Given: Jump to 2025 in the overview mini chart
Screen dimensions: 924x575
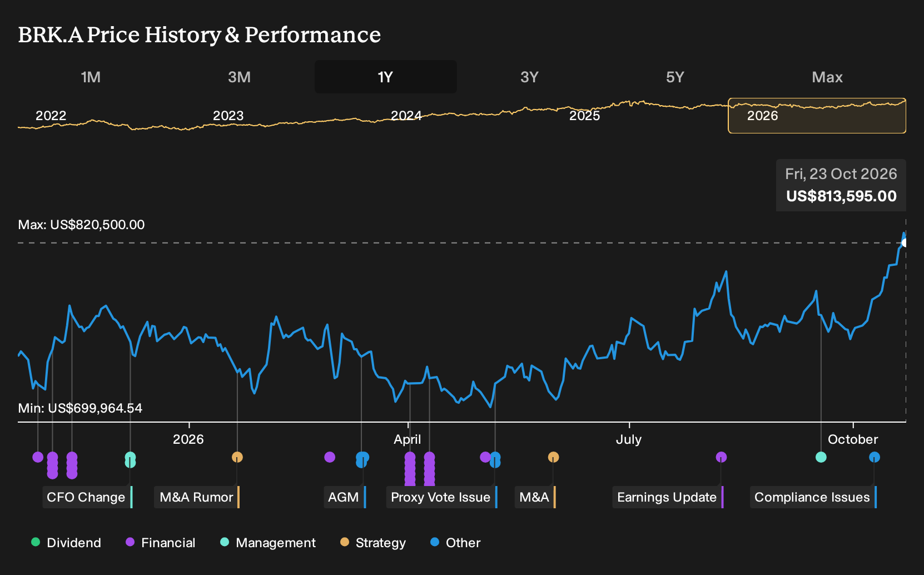Looking at the screenshot, I should [x=584, y=116].
